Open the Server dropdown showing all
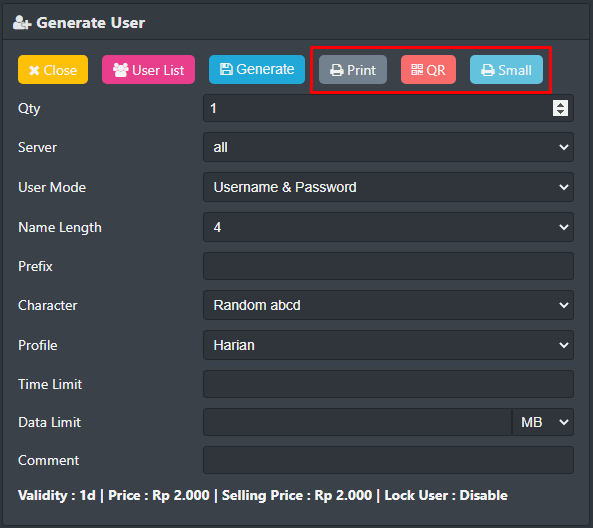This screenshot has height=528, width=593. [388, 147]
